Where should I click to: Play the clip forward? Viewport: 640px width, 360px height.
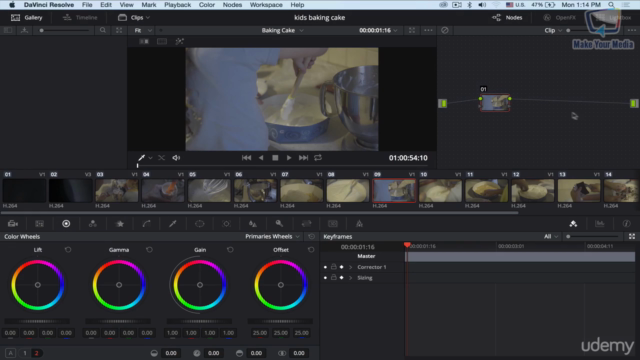pyautogui.click(x=289, y=158)
